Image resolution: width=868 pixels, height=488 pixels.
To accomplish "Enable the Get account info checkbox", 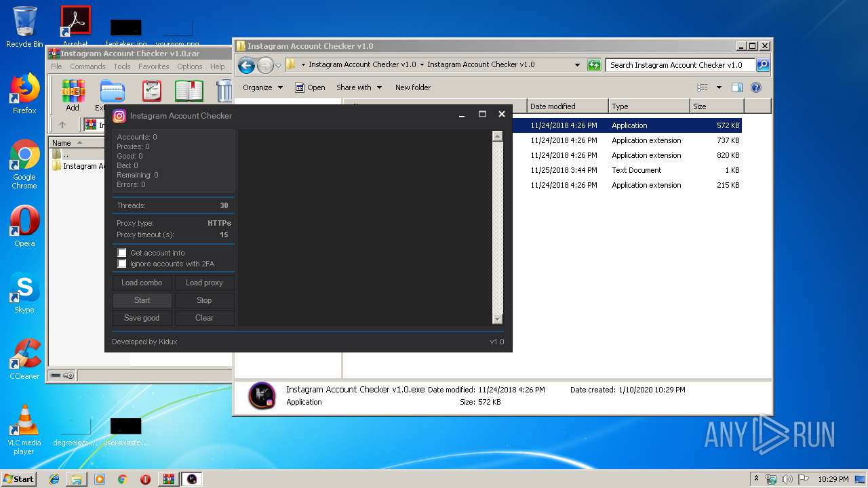I will pos(122,253).
